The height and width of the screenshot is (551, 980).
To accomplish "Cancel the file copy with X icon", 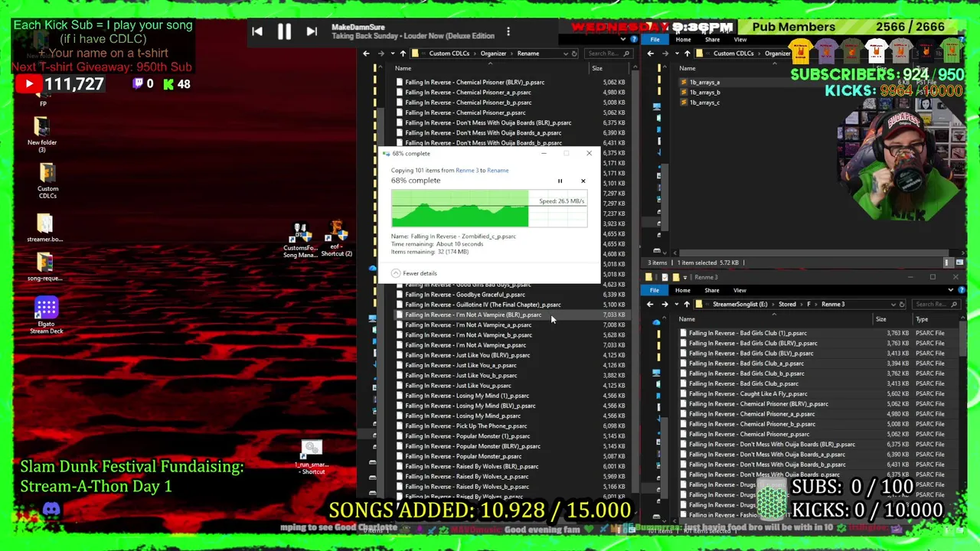I will pos(583,181).
